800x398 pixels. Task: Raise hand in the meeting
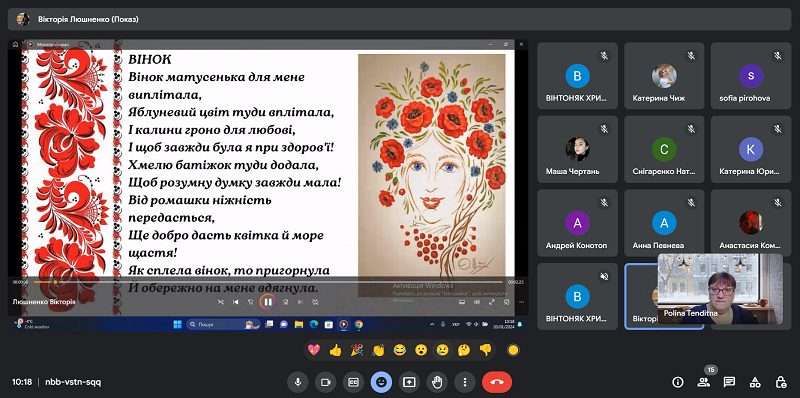[x=437, y=382]
